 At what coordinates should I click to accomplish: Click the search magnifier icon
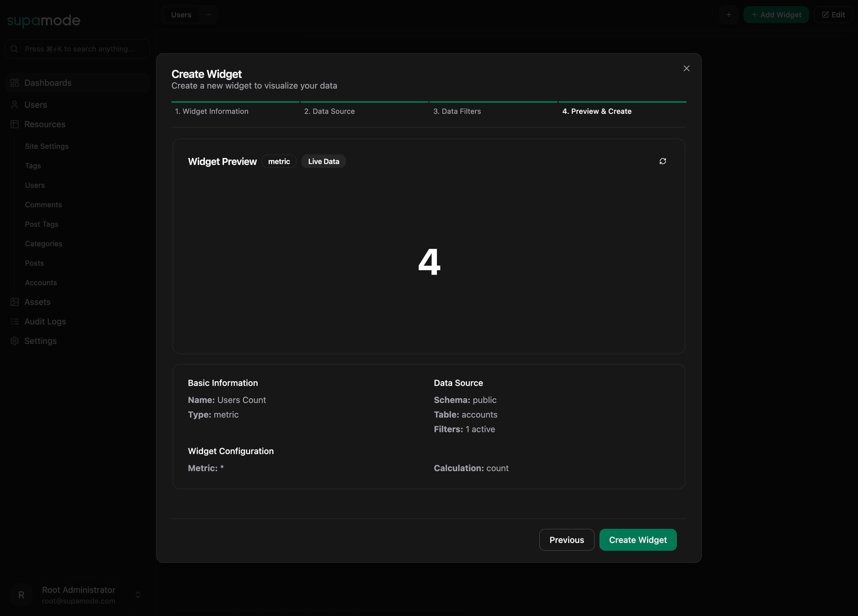(14, 48)
